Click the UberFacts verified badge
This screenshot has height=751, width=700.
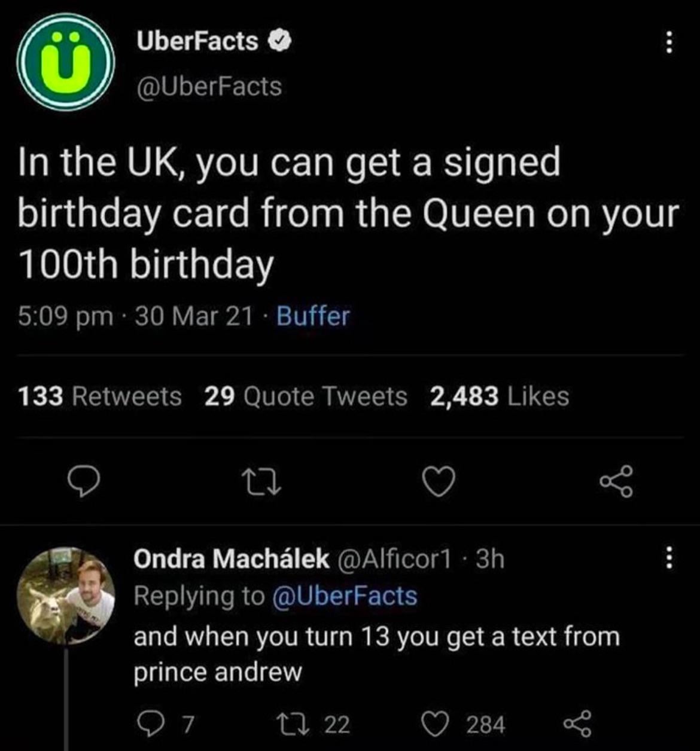click(278, 41)
